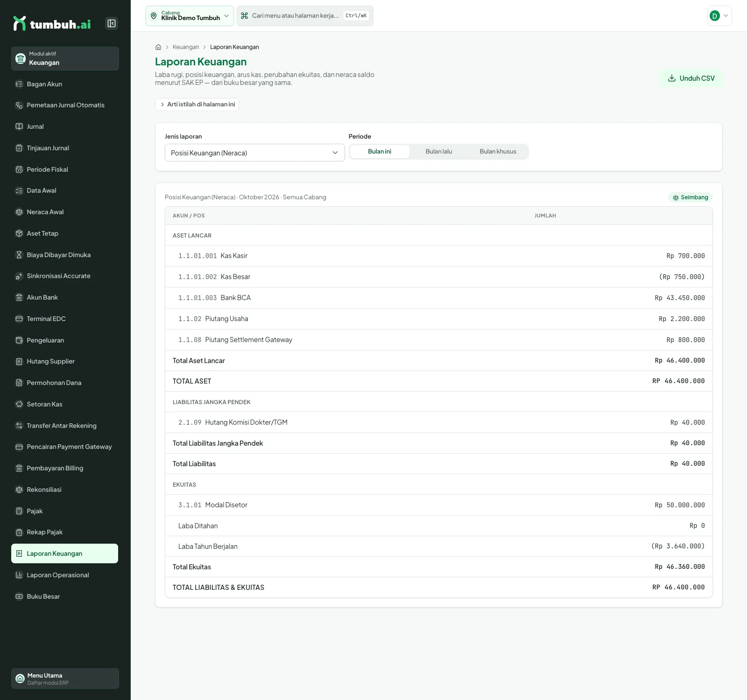Viewport: 747px width, 700px height.
Task: Click the Kas Besar amount (Rp 750.000)
Action: pyautogui.click(x=682, y=277)
